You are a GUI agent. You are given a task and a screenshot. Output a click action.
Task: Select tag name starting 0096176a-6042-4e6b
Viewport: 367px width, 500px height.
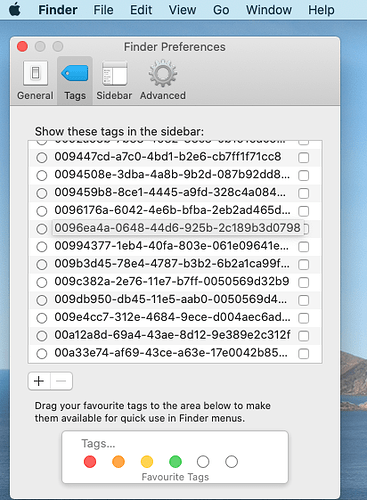click(x=172, y=210)
